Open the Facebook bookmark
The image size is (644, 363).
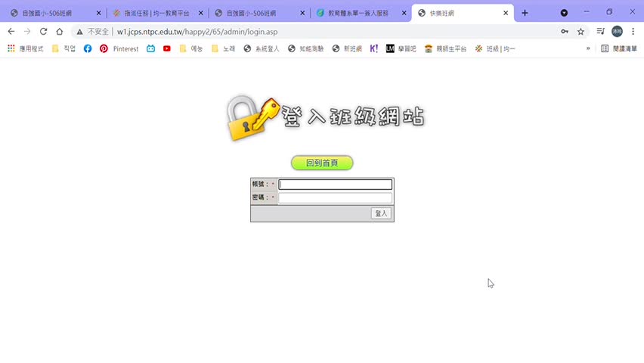coord(88,48)
